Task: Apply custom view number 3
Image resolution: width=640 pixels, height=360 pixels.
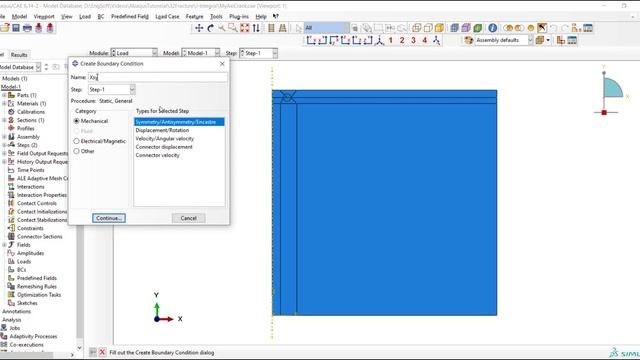Action: [413, 40]
